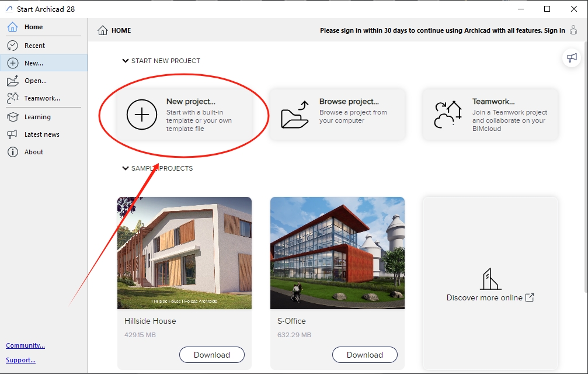588x374 pixels.
Task: Click the HOME breadcrumb text
Action: 121,30
